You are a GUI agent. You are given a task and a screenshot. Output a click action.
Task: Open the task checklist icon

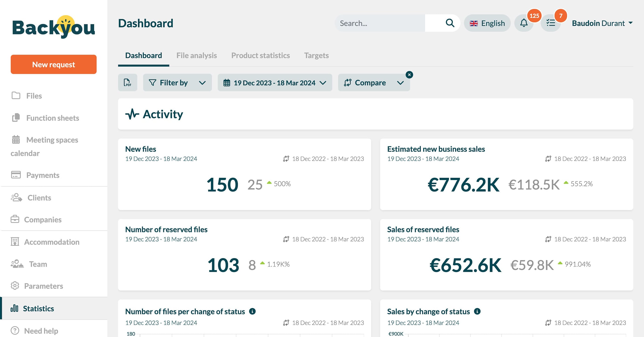[x=551, y=23]
